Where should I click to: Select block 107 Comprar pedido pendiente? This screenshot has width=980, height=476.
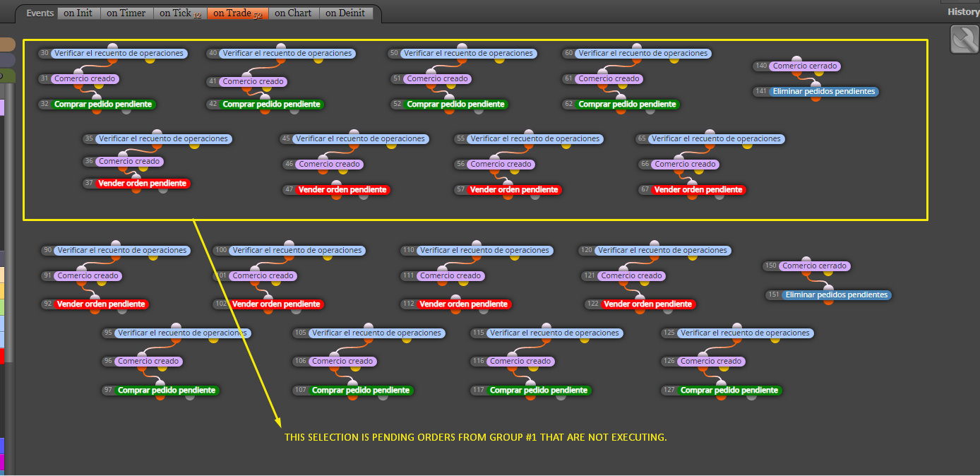tap(353, 391)
